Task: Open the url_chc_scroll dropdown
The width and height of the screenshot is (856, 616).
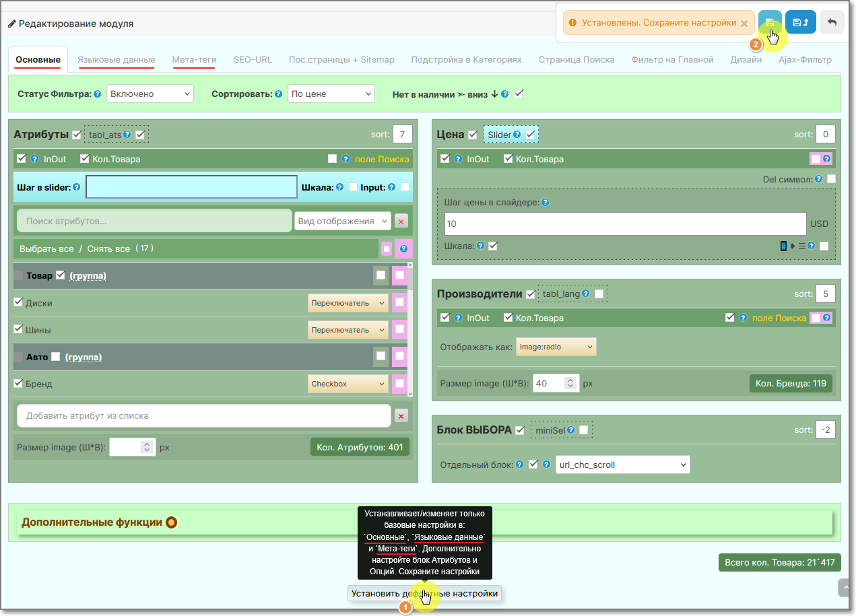Action: (623, 465)
